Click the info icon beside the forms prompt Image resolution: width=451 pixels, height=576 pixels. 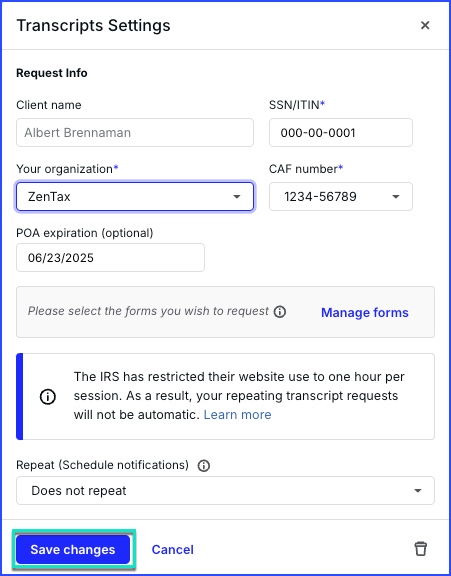(280, 312)
